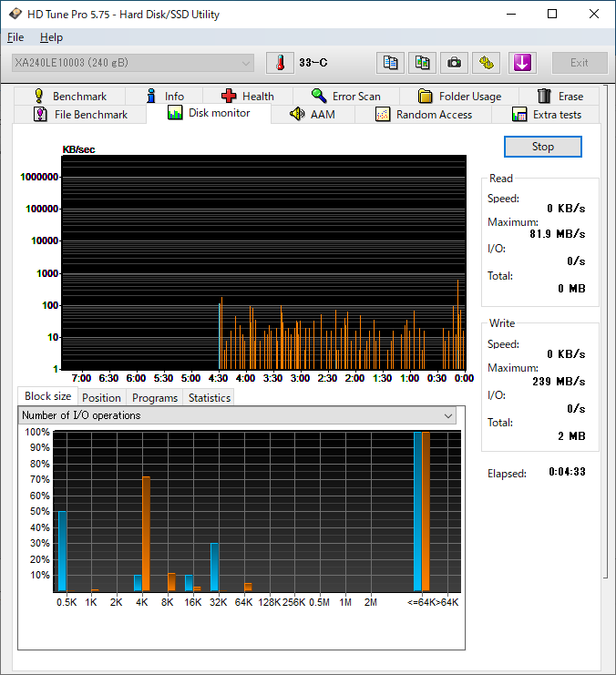Click the KB/sec graph axis label
616x675 pixels.
[78, 149]
